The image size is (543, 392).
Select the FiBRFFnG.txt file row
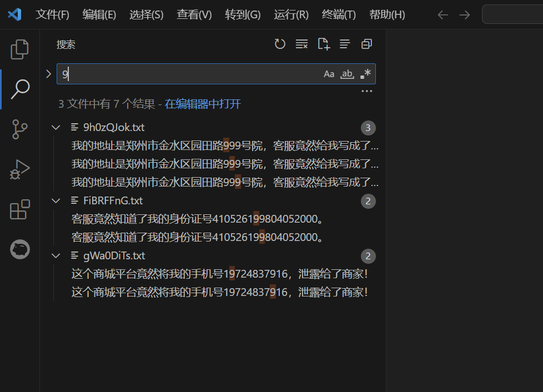pyautogui.click(x=213, y=201)
